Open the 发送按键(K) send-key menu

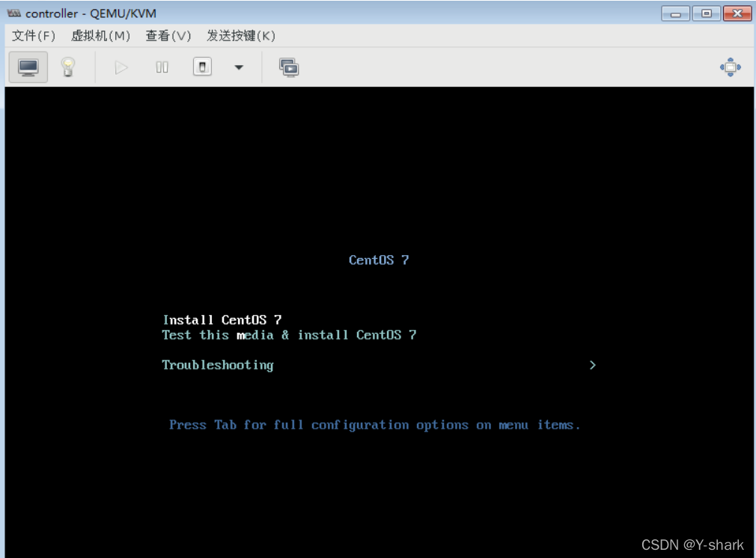pos(237,35)
